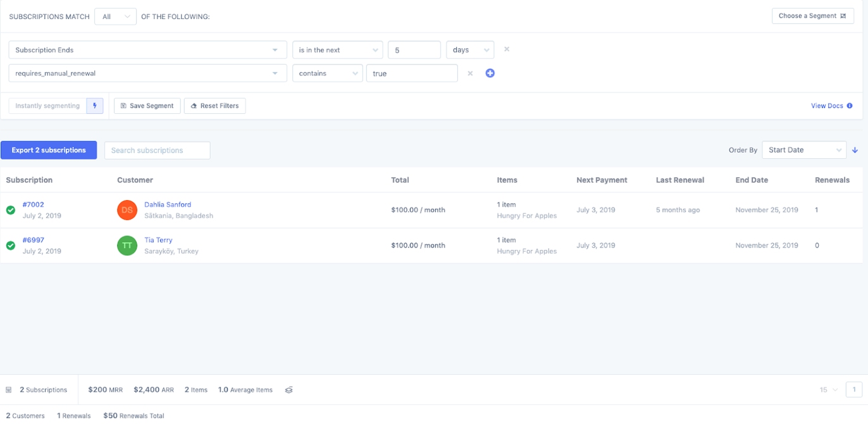The height and width of the screenshot is (424, 868).
Task: Export 2 subscriptions
Action: (x=48, y=150)
